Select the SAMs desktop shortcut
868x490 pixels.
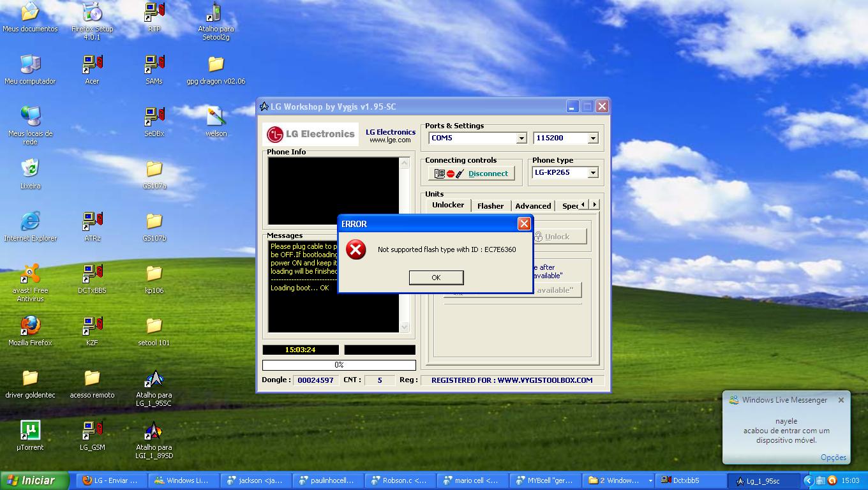point(154,70)
